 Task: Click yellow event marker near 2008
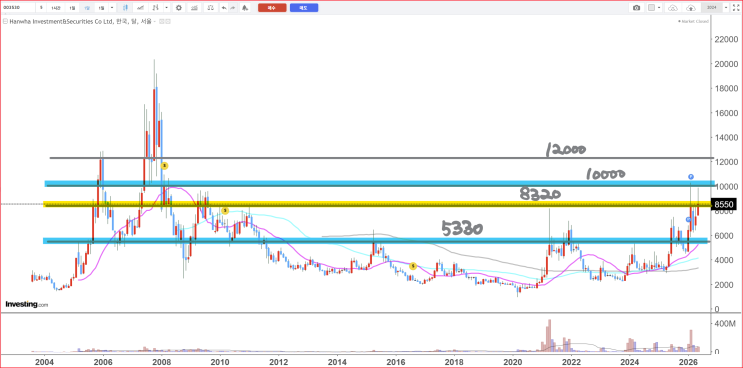164,166
